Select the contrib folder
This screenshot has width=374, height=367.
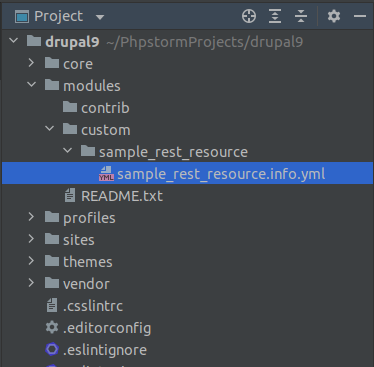click(187, 107)
